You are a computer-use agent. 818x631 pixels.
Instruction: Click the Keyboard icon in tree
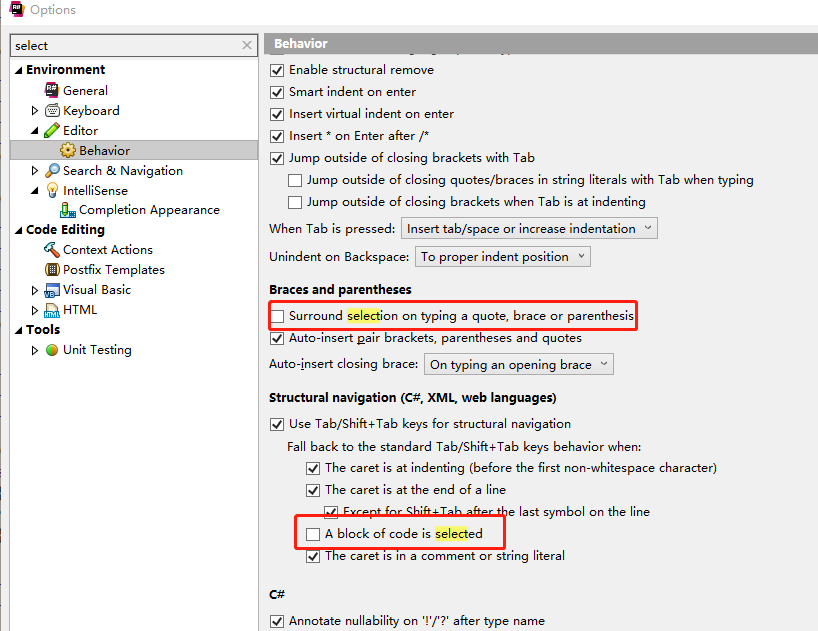[52, 110]
